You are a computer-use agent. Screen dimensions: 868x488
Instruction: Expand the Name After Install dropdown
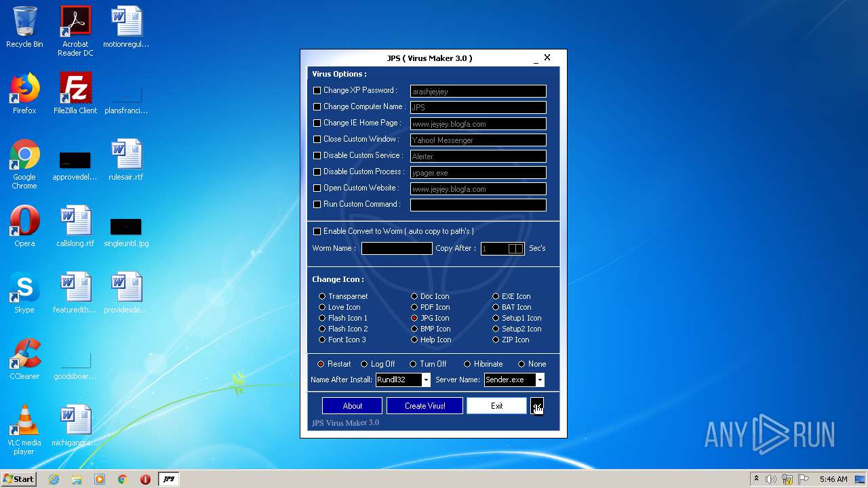tap(426, 380)
